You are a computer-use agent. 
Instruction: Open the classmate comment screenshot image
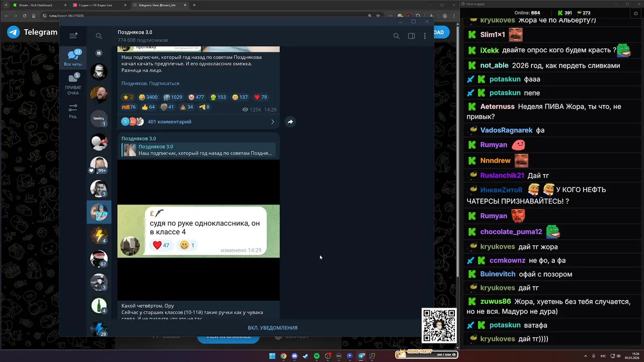tap(198, 230)
